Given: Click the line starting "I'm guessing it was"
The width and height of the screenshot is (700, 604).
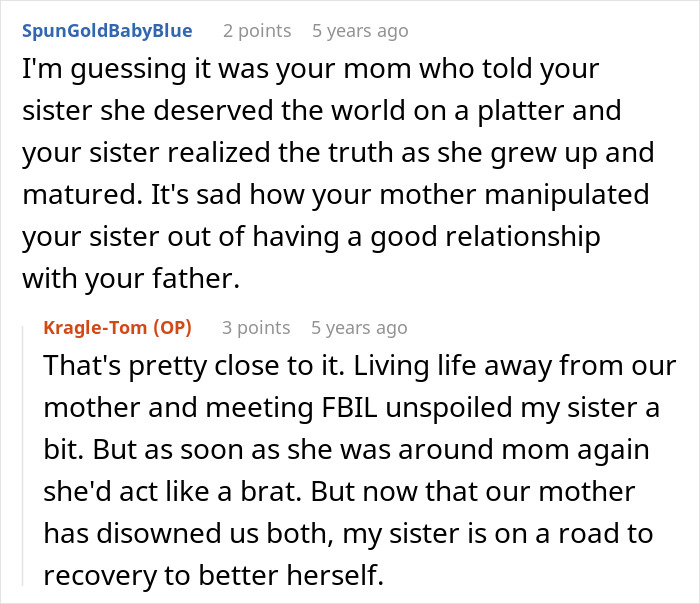Looking at the screenshot, I should click(x=311, y=70).
